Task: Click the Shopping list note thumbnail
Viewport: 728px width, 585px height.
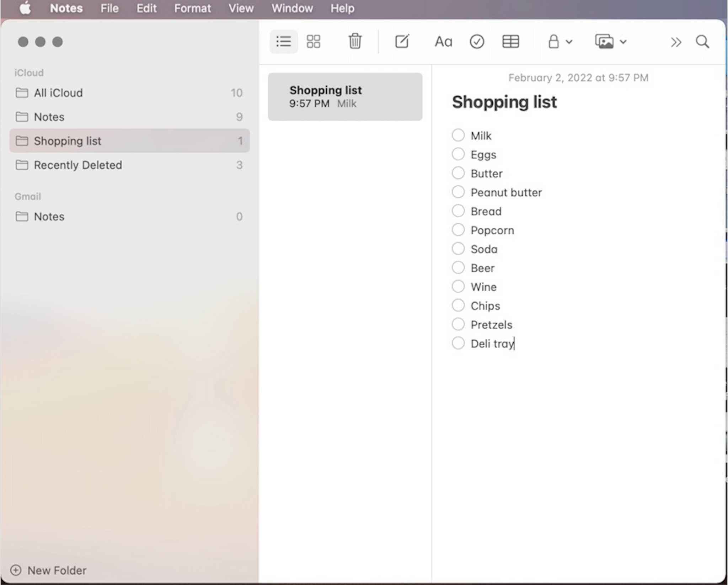Action: 345,97
